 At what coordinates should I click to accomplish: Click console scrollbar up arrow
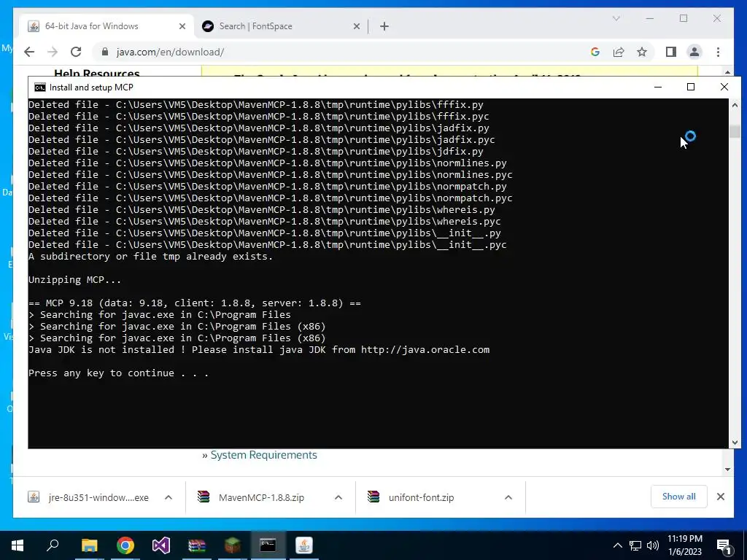[x=735, y=105]
